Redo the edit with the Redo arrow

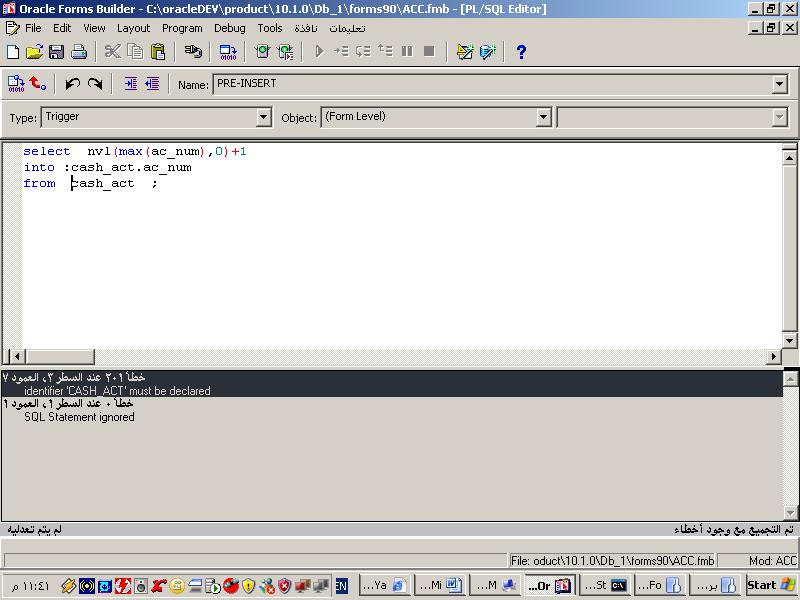click(x=95, y=84)
